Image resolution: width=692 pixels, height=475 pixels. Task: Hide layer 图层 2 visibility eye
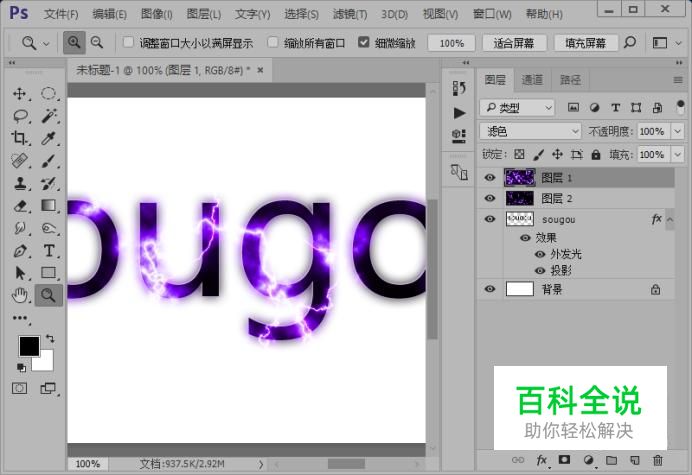pyautogui.click(x=490, y=198)
